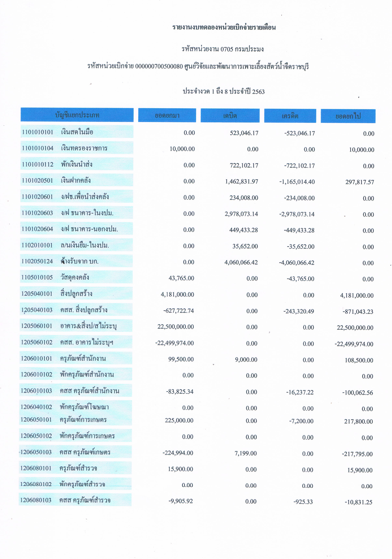Select account row 1206050101 ครุภัณฑ์การเกษตร

(x=76, y=419)
